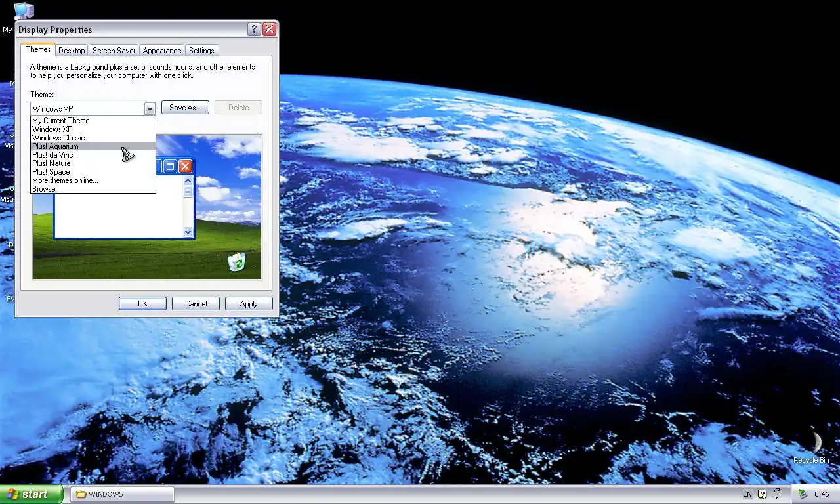
Task: Pick the Windows Classic theme
Action: (x=93, y=138)
